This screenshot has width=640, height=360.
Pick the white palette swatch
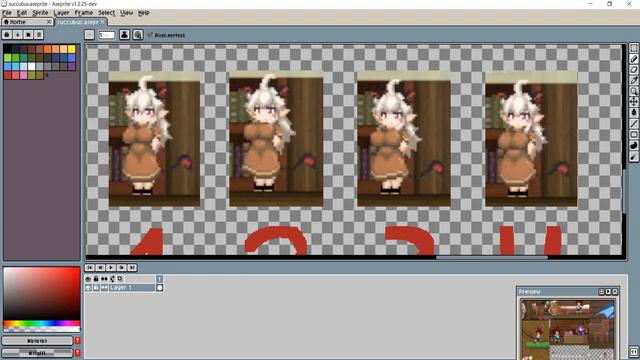[x=32, y=66]
